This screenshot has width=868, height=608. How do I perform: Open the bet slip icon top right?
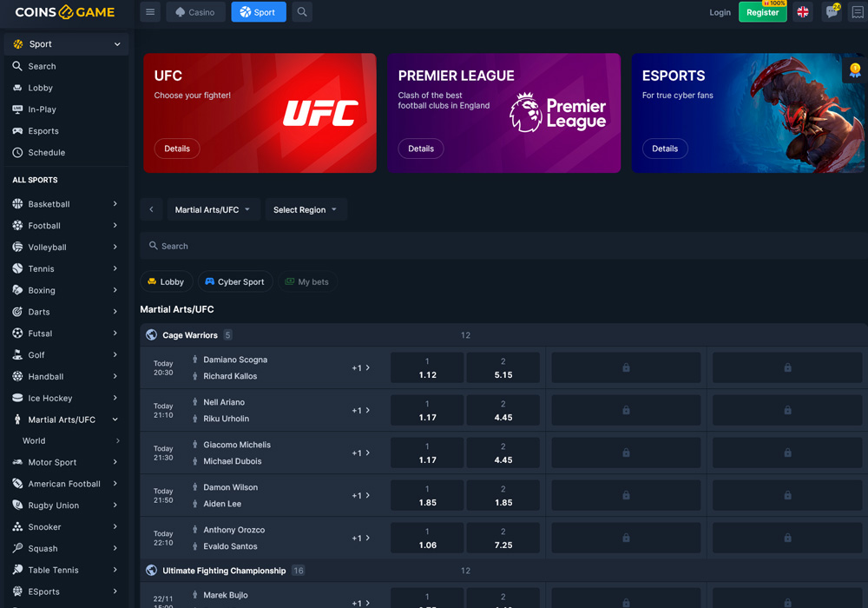coord(856,11)
